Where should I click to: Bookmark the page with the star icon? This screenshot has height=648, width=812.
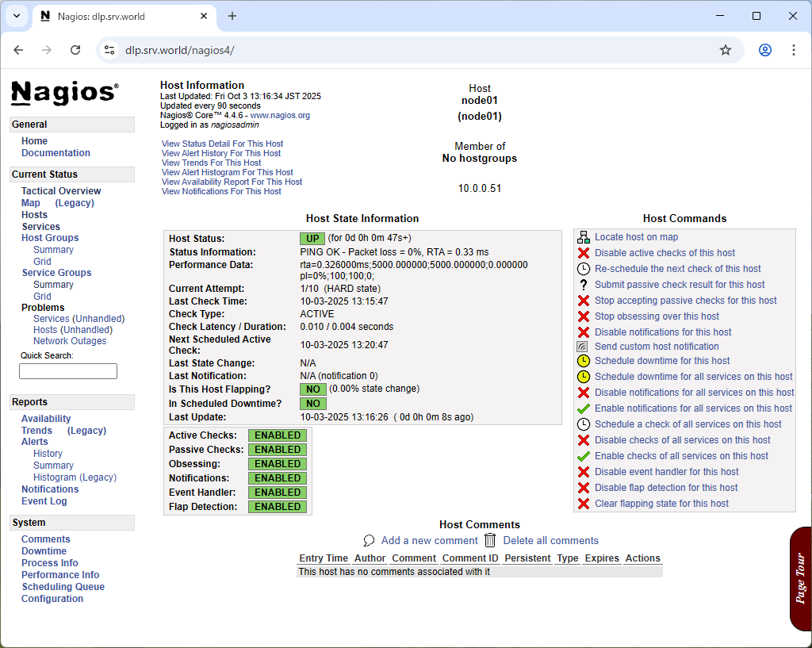point(725,49)
